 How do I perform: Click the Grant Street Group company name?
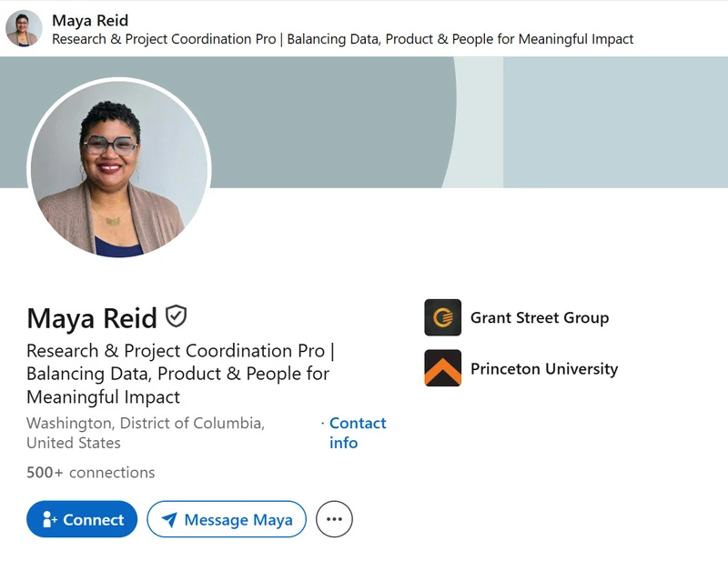click(540, 318)
